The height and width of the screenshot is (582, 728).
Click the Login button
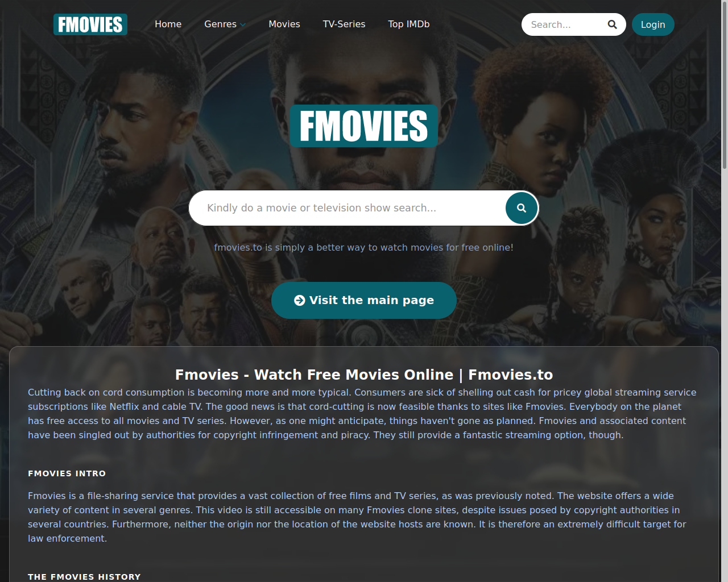click(x=653, y=24)
